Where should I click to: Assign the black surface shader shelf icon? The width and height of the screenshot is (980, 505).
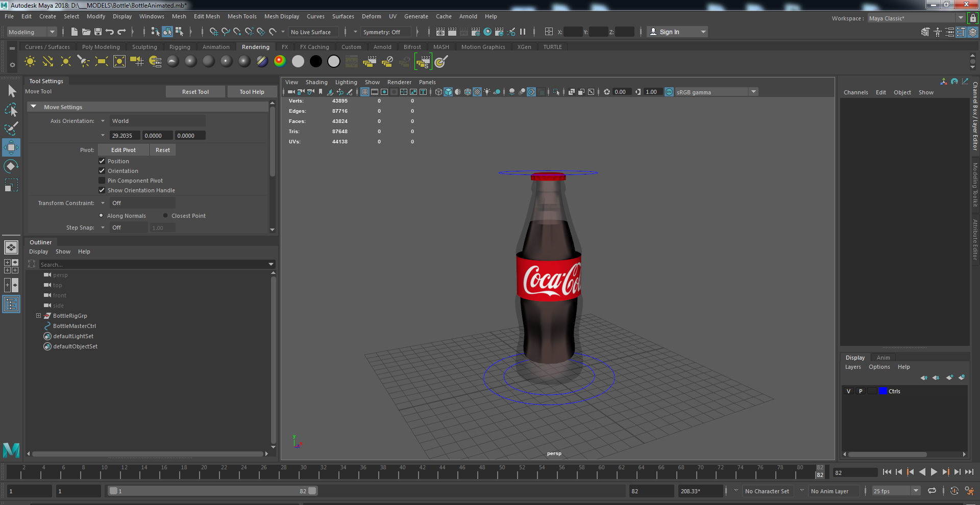coord(316,61)
